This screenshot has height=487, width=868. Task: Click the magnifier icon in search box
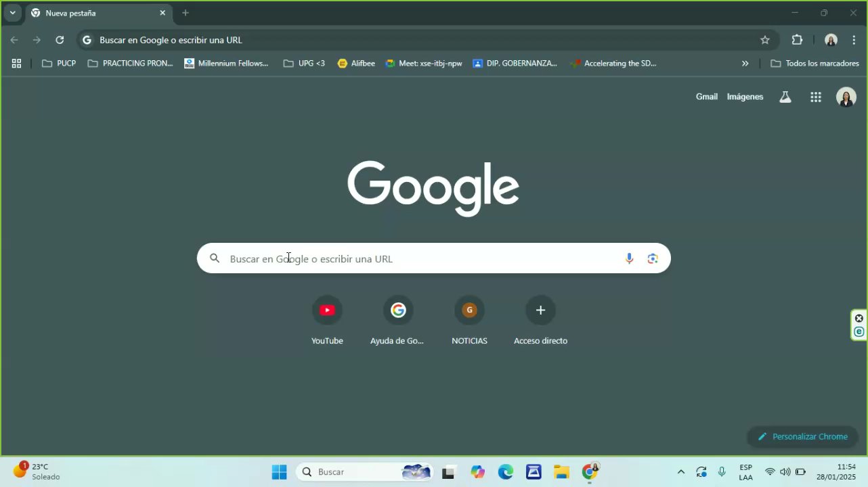click(x=215, y=258)
